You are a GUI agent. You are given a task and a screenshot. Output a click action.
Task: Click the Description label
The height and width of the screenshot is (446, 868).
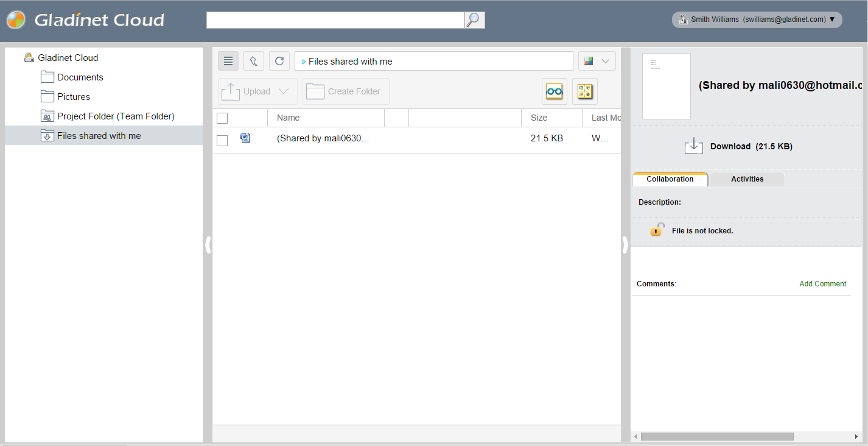[x=660, y=202]
